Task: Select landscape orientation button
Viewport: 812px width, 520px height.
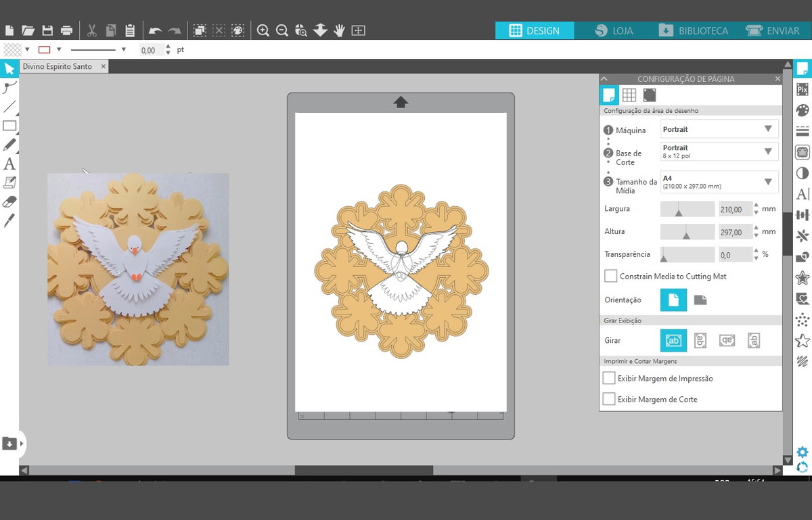Action: tap(700, 300)
